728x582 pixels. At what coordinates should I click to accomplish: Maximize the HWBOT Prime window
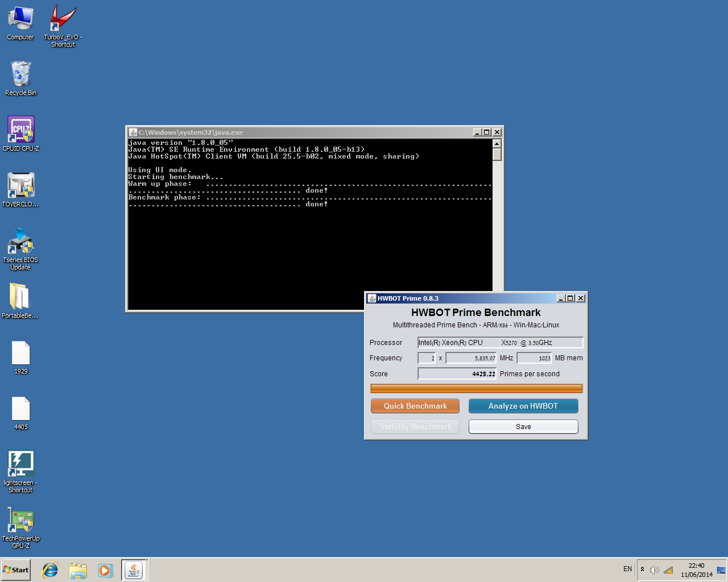[x=570, y=298]
